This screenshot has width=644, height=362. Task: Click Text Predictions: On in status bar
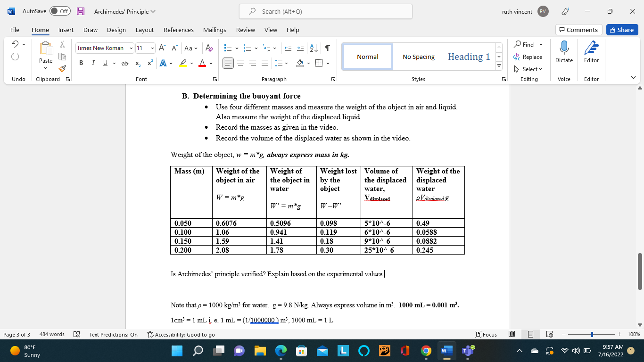[114, 334]
